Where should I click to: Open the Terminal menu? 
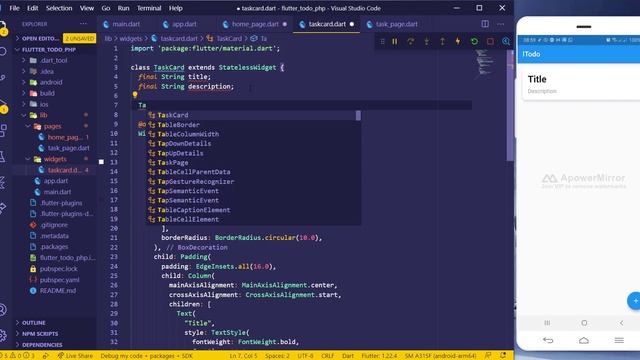(x=149, y=8)
